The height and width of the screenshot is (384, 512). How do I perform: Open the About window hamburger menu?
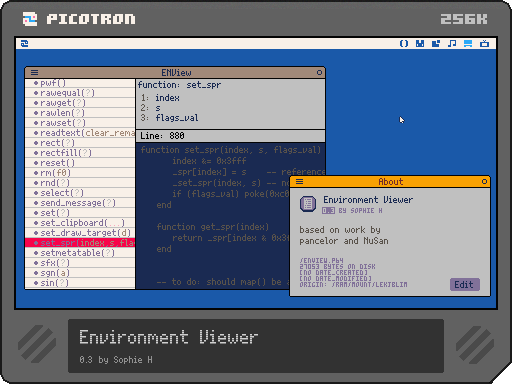tap(299, 181)
